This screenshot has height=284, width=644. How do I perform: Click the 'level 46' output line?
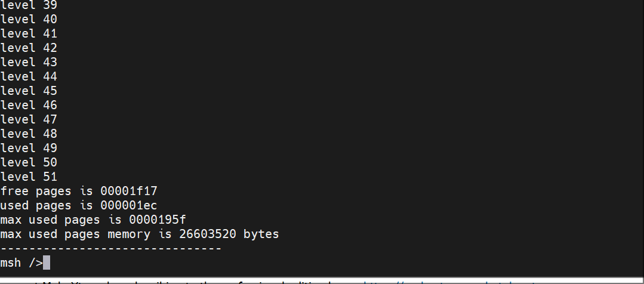pyautogui.click(x=29, y=105)
